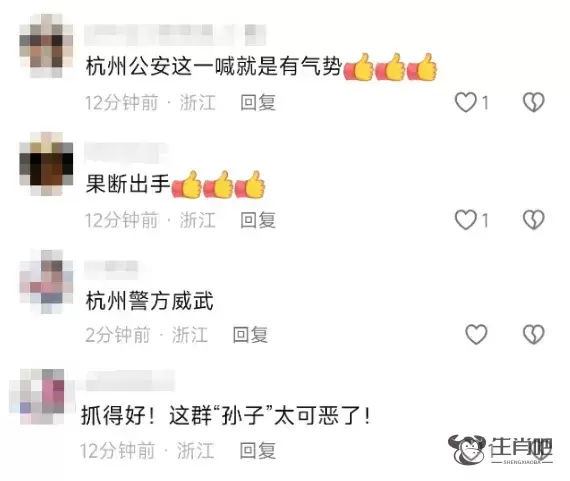The height and width of the screenshot is (481, 570).
Task: Open avatar of 果断出手 commenter
Action: tap(46, 164)
